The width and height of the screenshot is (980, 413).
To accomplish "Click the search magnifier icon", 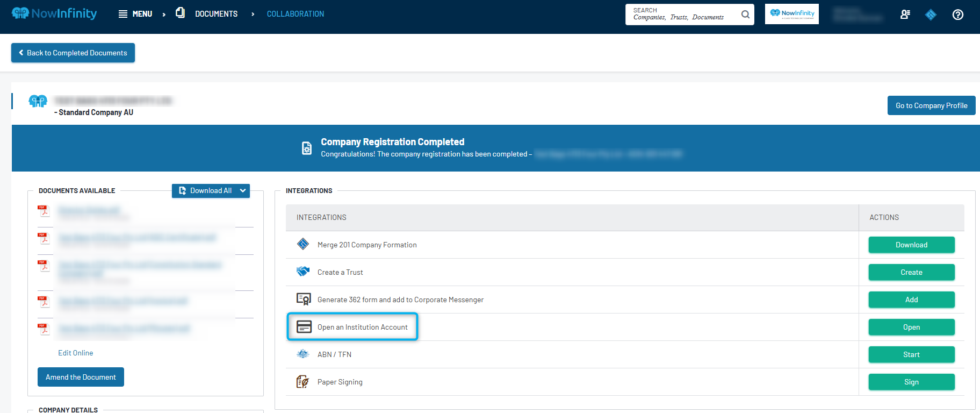I will click(745, 15).
